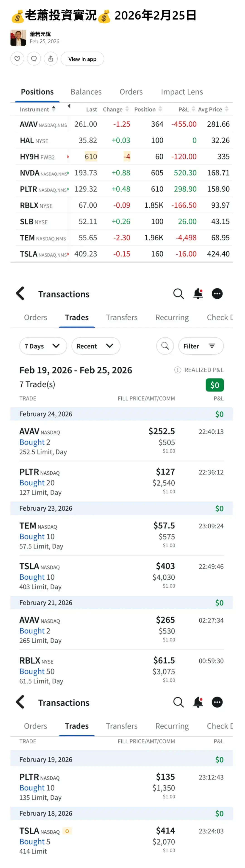Open the Recent sort dropdown

pyautogui.click(x=95, y=346)
